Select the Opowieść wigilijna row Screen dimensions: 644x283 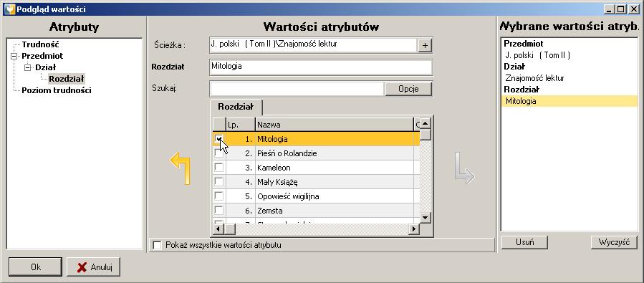pos(316,196)
